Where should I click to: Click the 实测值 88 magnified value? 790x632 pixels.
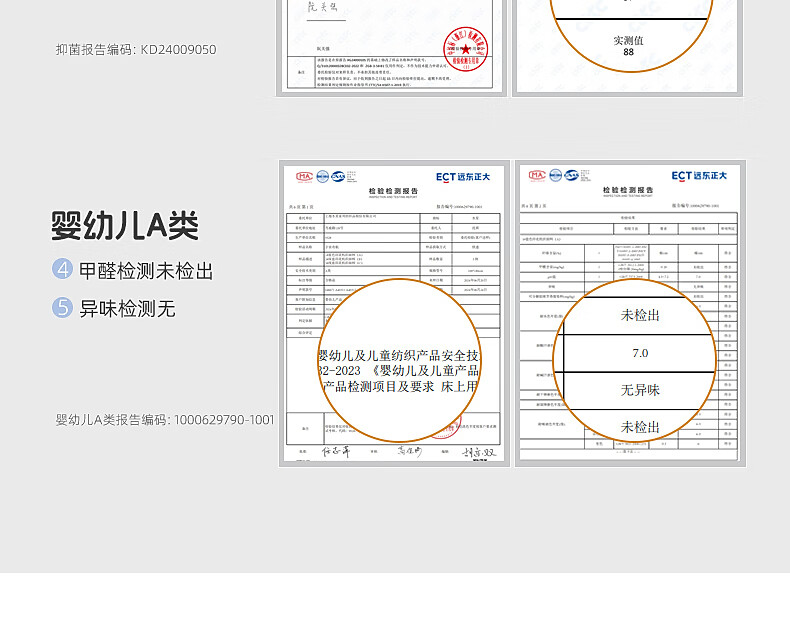[628, 46]
